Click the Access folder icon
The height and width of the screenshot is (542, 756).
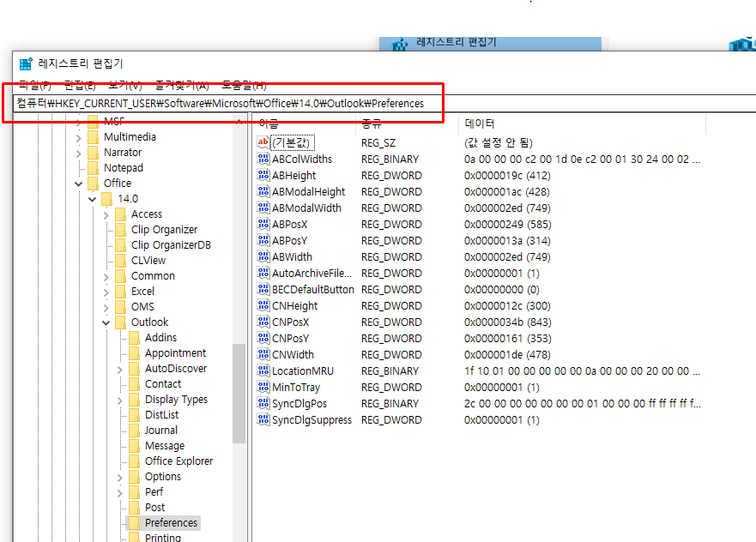121,214
